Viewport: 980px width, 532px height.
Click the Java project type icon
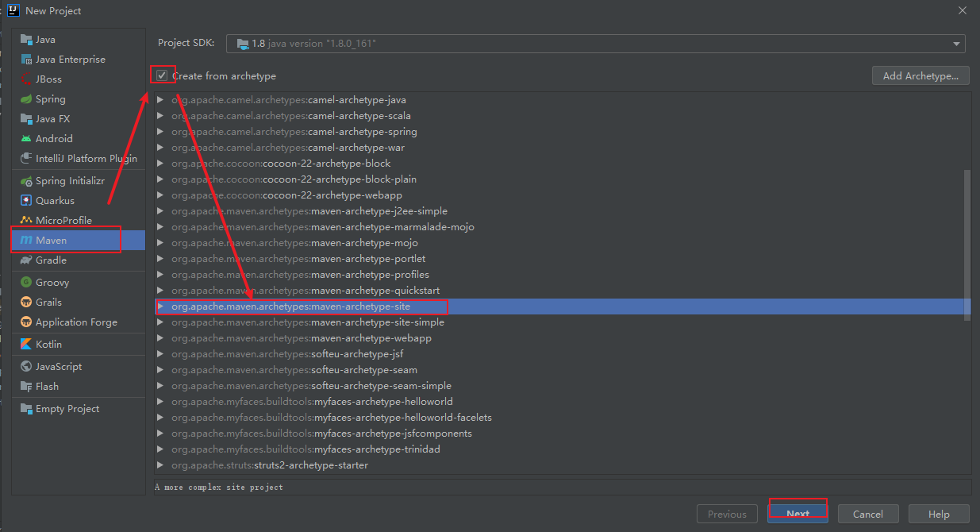pyautogui.click(x=26, y=40)
